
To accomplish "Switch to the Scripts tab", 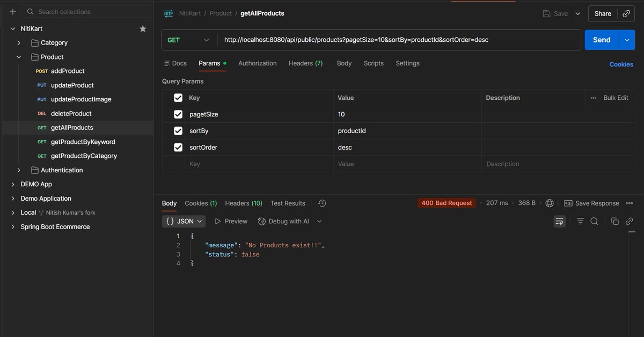I will (374, 63).
